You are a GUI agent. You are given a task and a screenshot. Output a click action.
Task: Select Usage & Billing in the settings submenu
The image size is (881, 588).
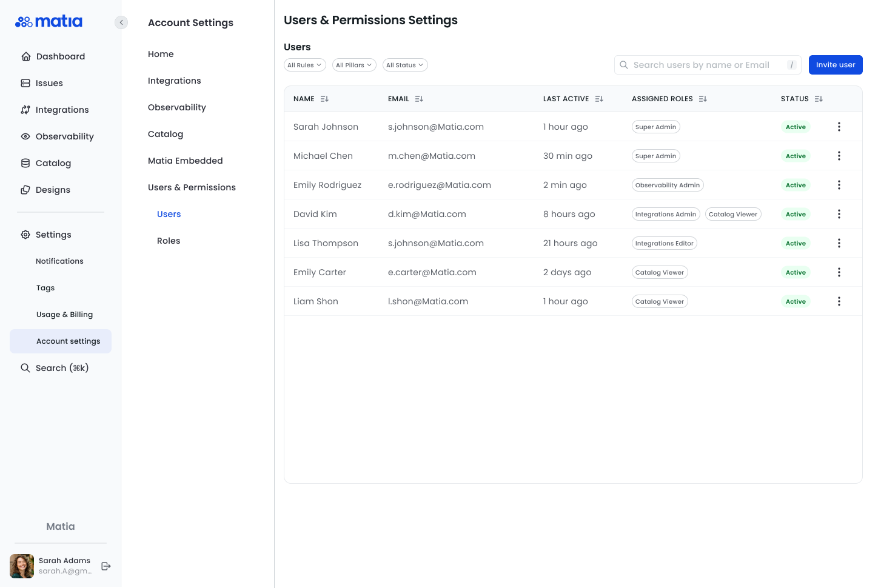click(64, 315)
